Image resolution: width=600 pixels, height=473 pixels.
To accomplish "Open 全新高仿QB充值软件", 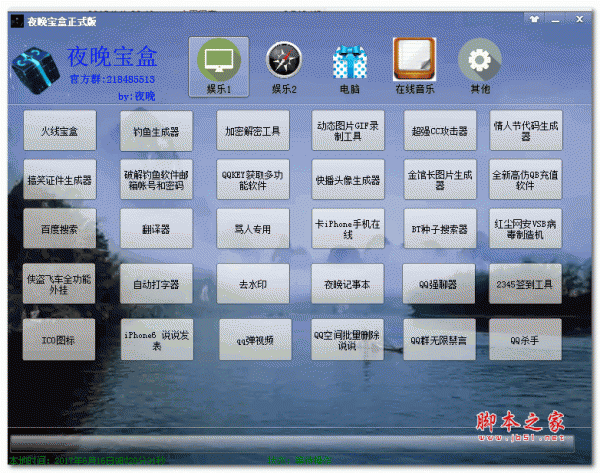I will [x=525, y=180].
